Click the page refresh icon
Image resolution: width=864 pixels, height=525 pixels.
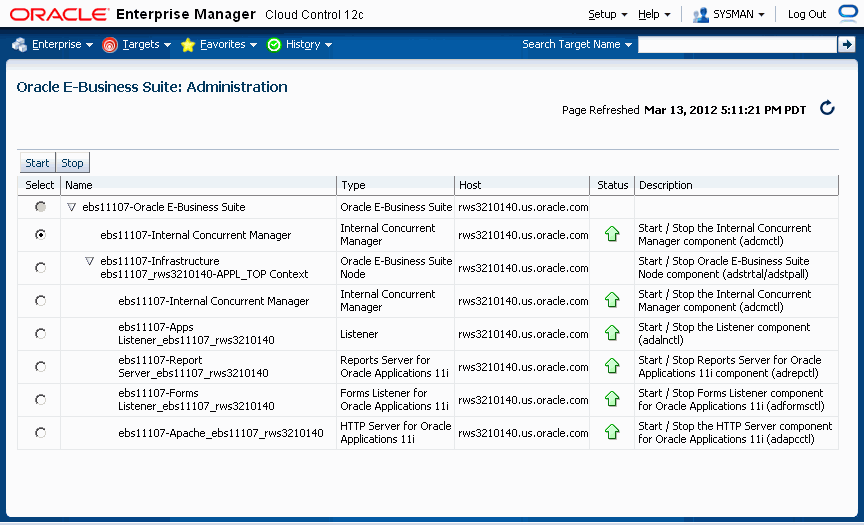pyautogui.click(x=827, y=108)
